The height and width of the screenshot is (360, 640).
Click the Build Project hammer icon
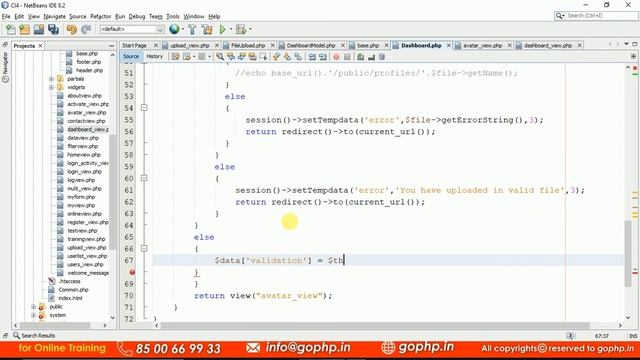click(192, 29)
